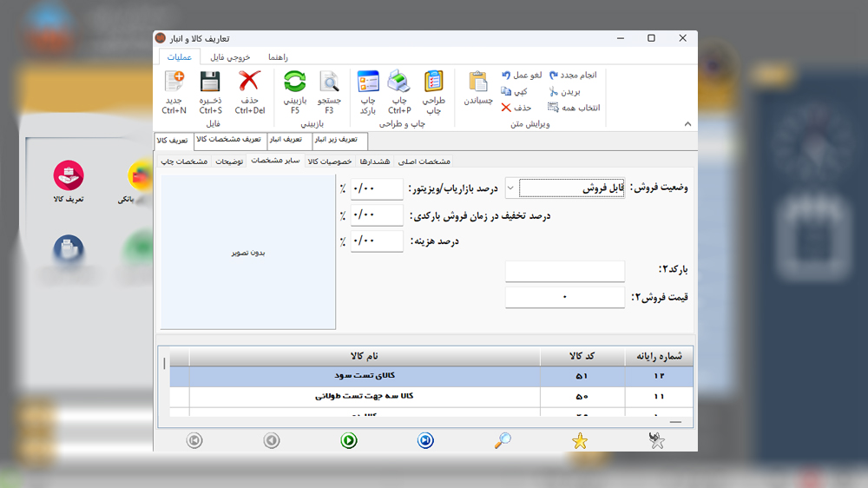Collapse the ribbon using the chevron

click(x=687, y=123)
